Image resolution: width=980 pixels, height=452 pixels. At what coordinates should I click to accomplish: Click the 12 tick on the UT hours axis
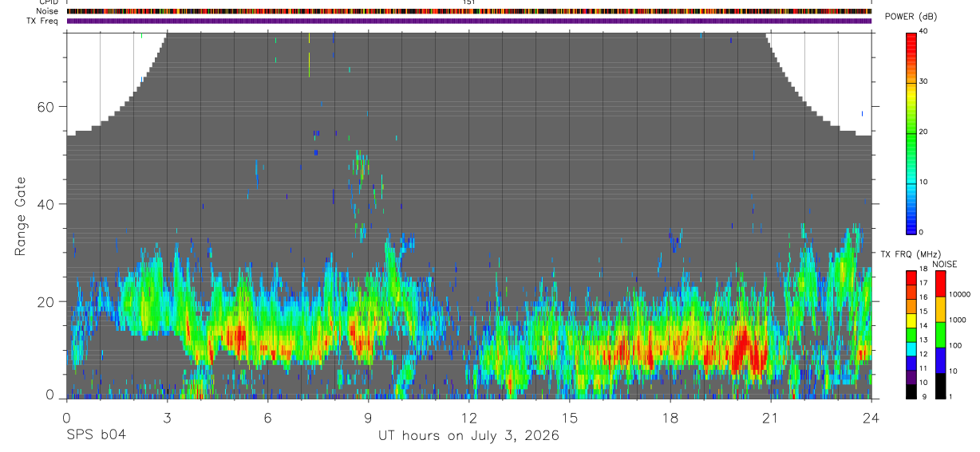[x=469, y=417]
